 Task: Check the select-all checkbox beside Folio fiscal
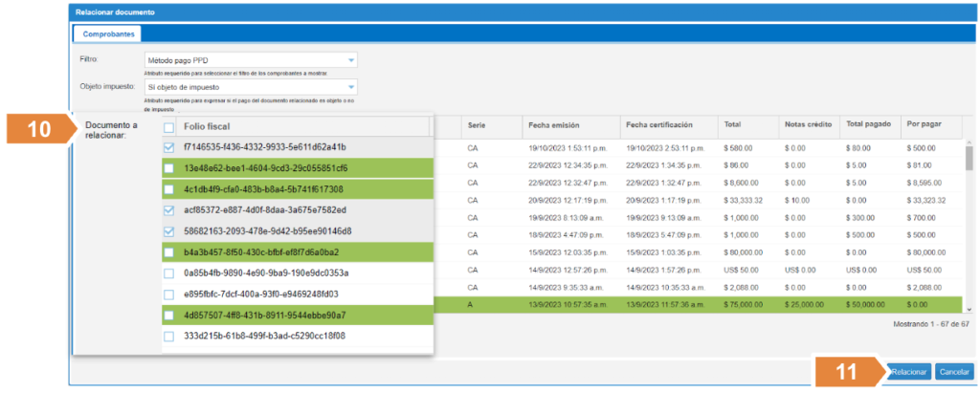point(168,127)
